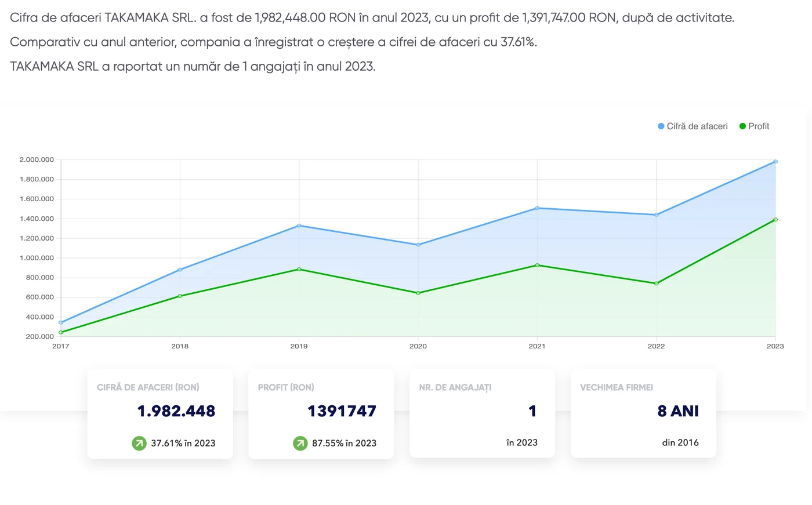Click the 2022 x-axis label

tap(657, 346)
